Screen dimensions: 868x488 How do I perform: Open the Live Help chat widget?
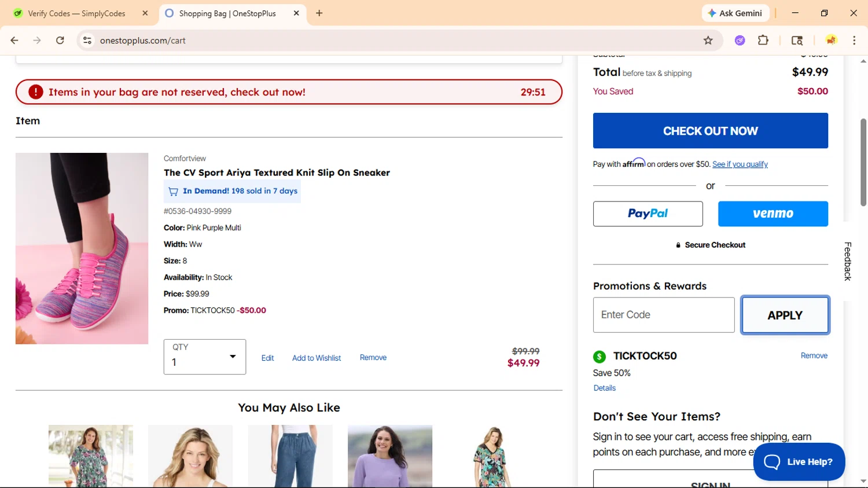coord(799,461)
